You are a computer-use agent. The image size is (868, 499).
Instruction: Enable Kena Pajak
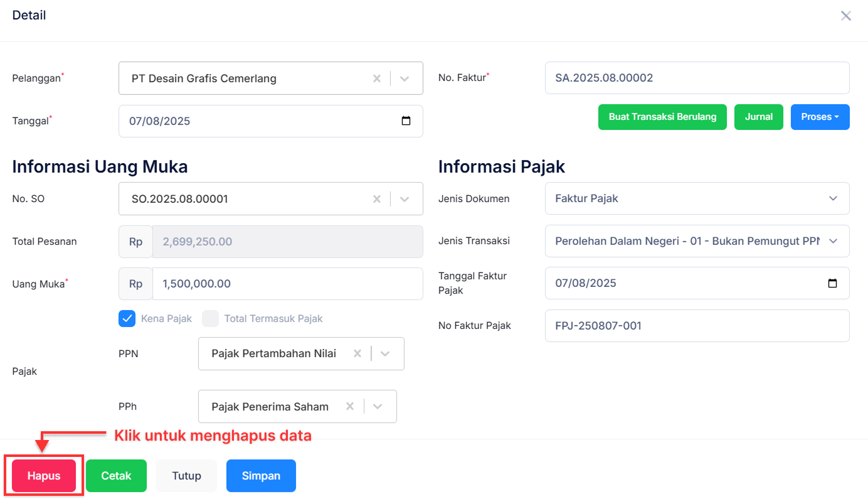(127, 318)
